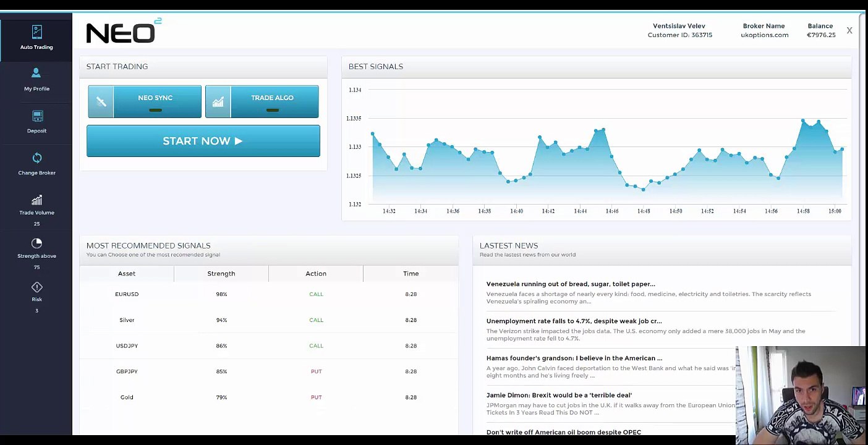Click the PUT action for Gold

(316, 397)
